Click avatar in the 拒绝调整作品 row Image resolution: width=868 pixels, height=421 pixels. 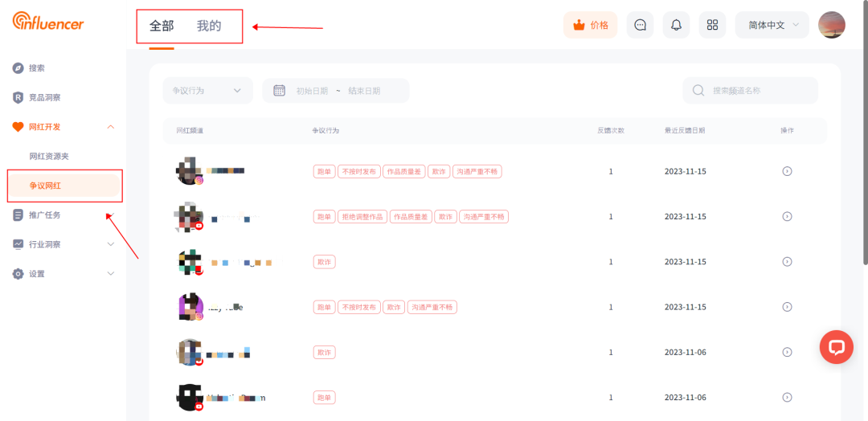(190, 216)
